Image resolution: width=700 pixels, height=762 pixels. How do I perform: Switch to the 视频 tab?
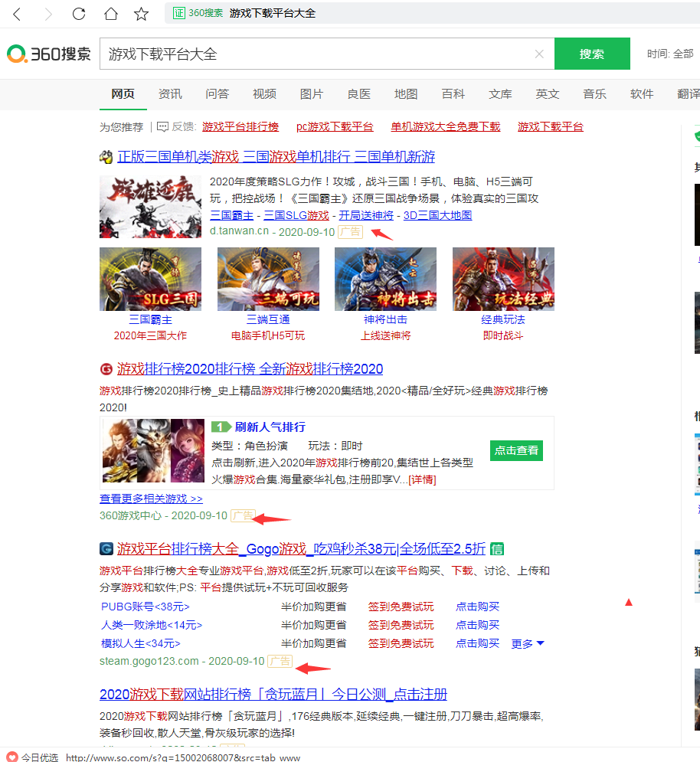[x=264, y=93]
